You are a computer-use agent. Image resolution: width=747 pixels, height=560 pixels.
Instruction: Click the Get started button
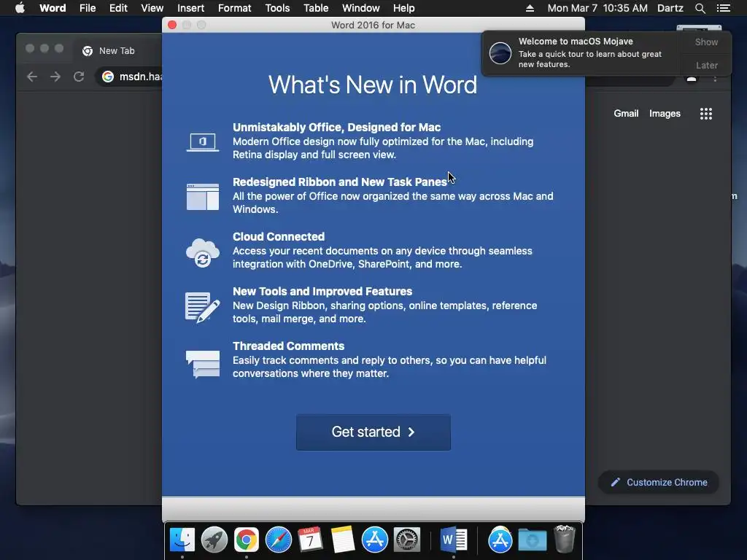point(373,432)
